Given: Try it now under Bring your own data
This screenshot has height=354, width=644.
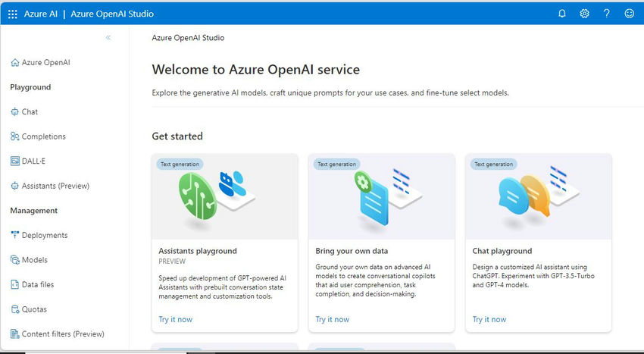Looking at the screenshot, I should [333, 319].
